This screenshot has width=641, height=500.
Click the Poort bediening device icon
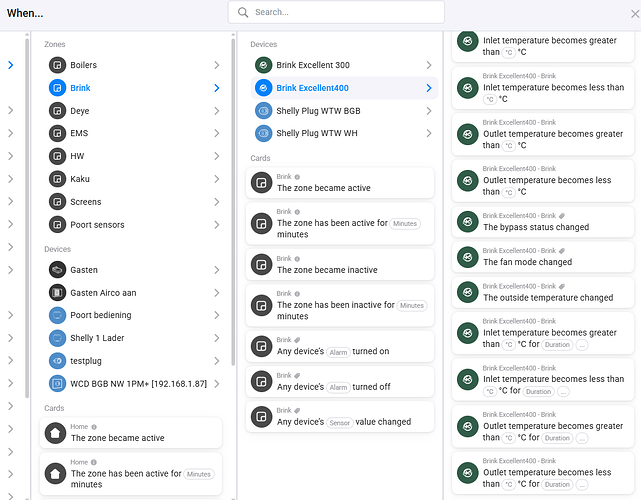click(x=57, y=315)
